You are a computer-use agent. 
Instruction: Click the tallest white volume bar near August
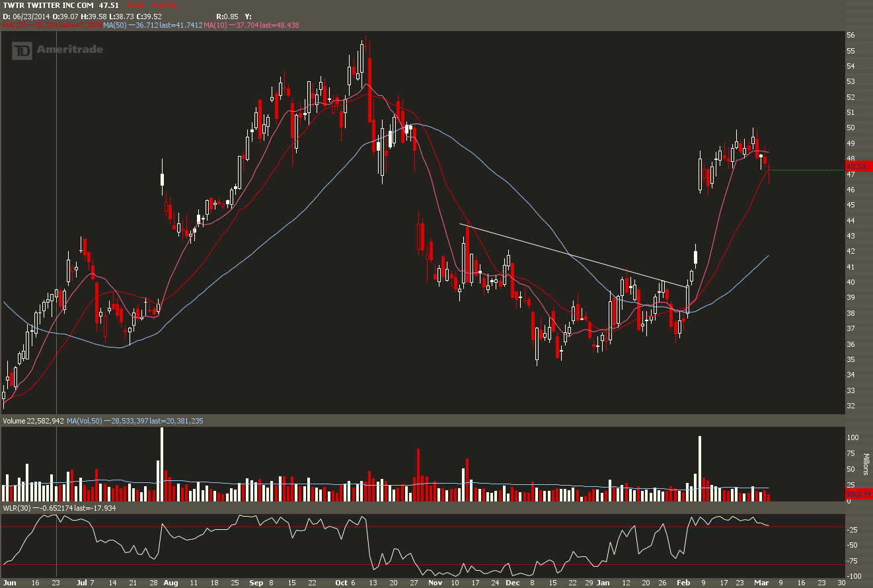[161, 464]
